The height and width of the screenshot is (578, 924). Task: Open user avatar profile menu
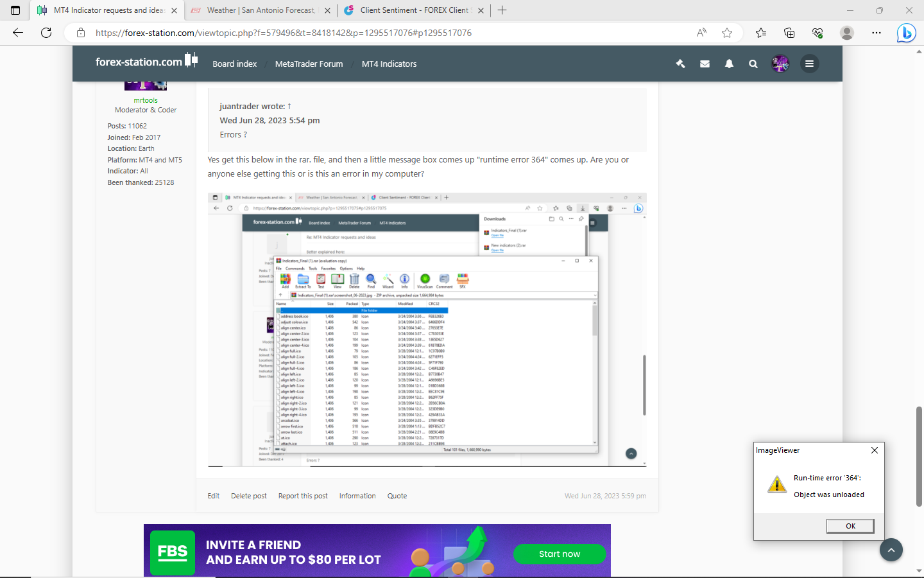click(780, 64)
